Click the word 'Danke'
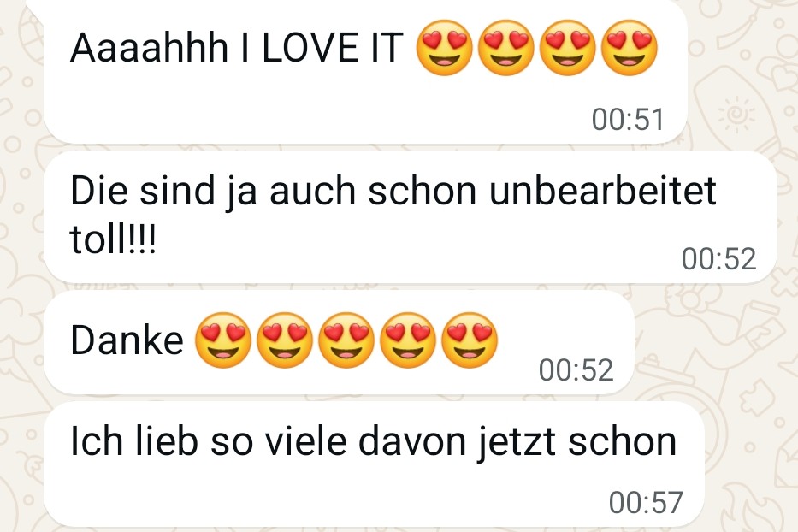The image size is (798, 532). point(127,340)
